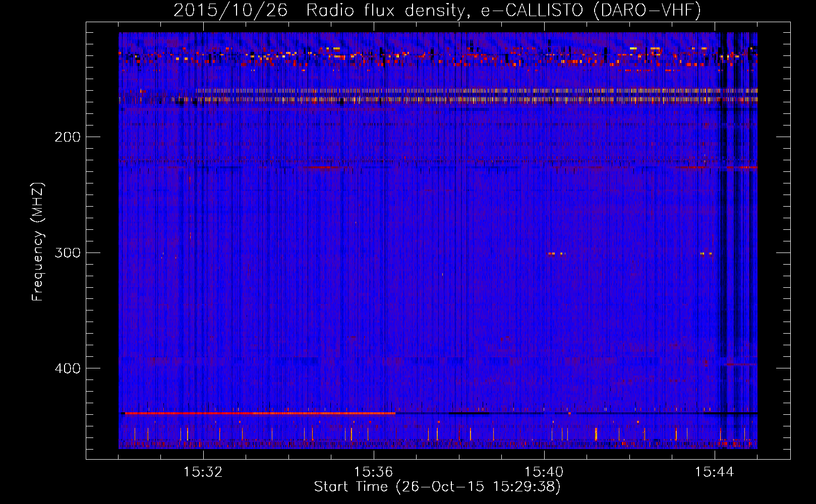Click the 15:32 time tick label
The image size is (816, 504).
click(203, 472)
